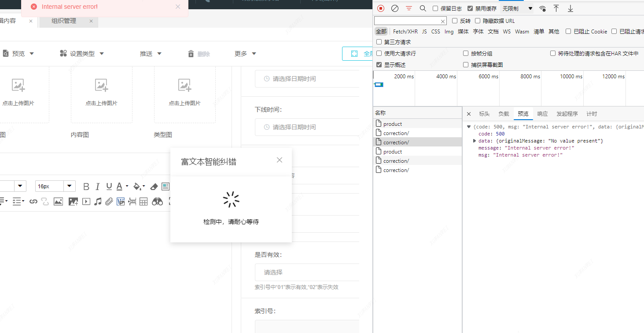Clear the network log
644x333 pixels.
click(x=395, y=8)
